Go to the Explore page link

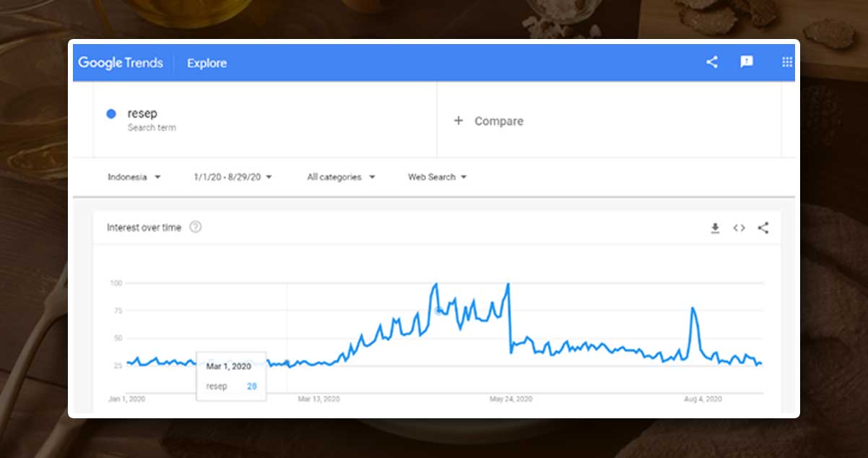207,63
